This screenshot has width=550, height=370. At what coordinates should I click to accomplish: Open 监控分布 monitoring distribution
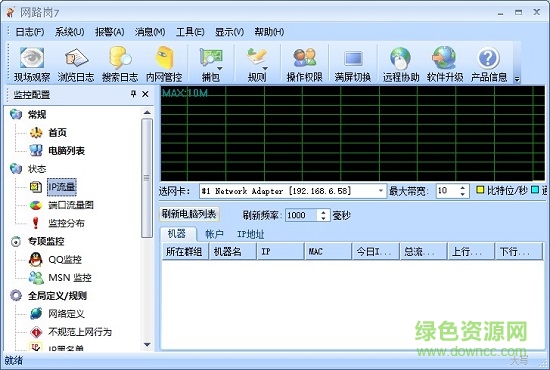click(66, 223)
